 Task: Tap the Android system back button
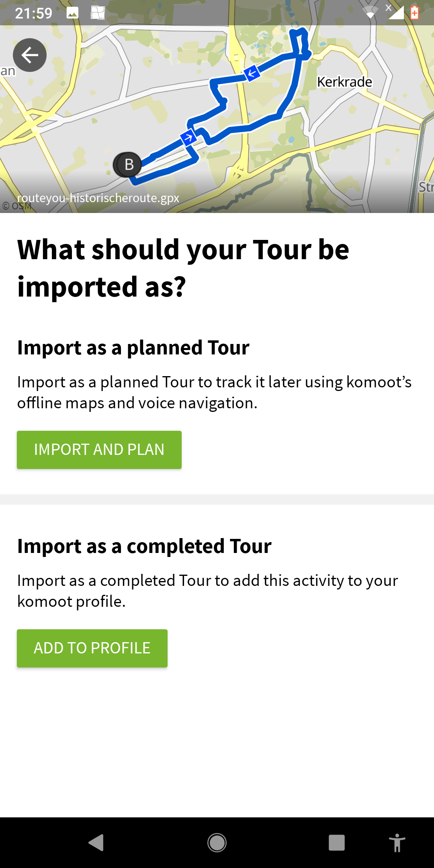96,843
